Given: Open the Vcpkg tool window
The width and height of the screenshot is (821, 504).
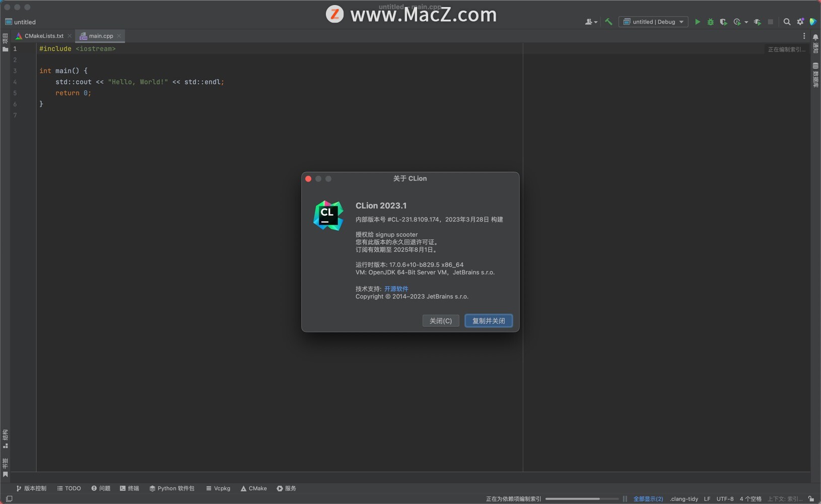Looking at the screenshot, I should click(x=218, y=488).
